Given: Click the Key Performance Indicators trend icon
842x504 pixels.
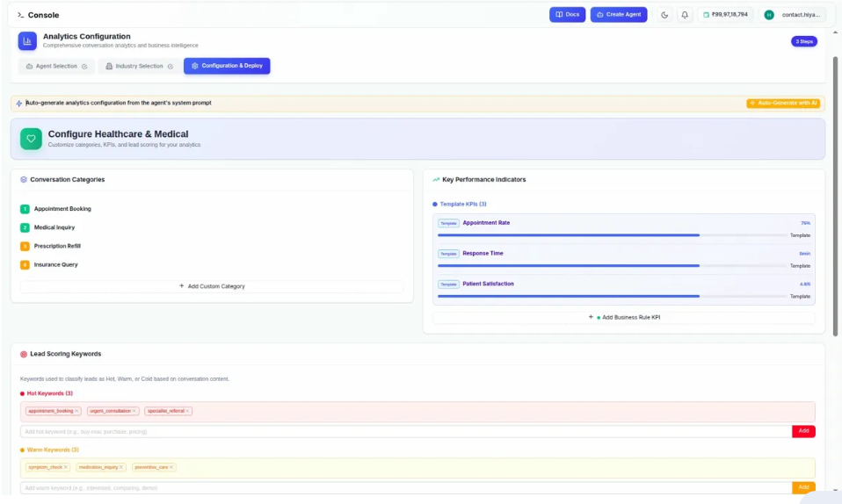Looking at the screenshot, I should click(x=436, y=180).
